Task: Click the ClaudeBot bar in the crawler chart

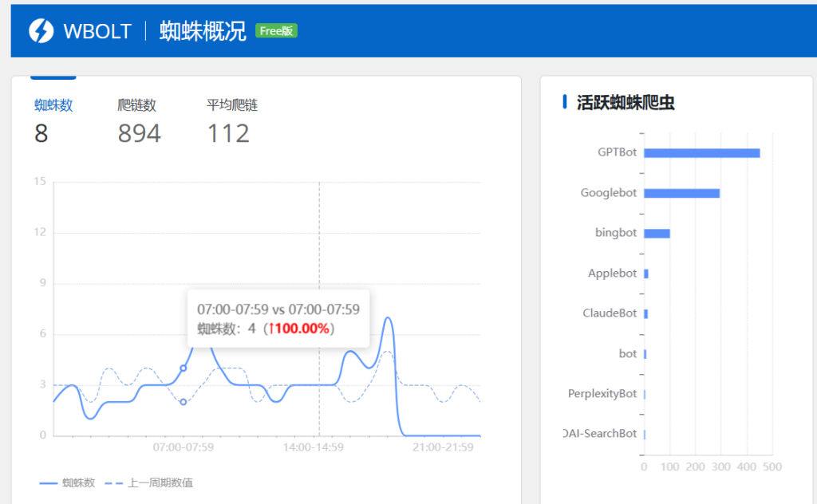Action: tap(646, 313)
